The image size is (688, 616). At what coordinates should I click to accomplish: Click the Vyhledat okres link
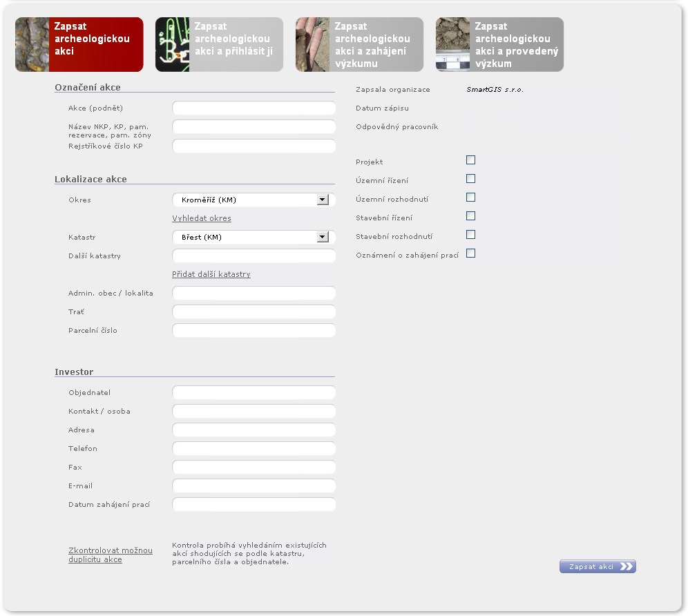[x=202, y=218]
